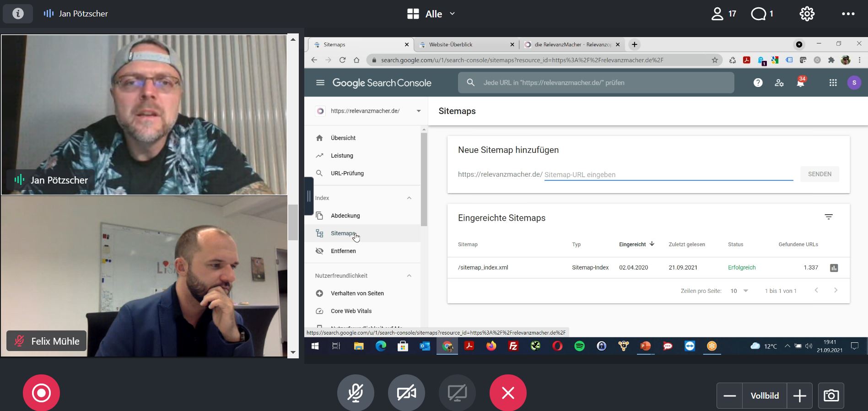Screen dimensions: 868x411
Task: Open the Alle view layout dropdown
Action: 431,14
